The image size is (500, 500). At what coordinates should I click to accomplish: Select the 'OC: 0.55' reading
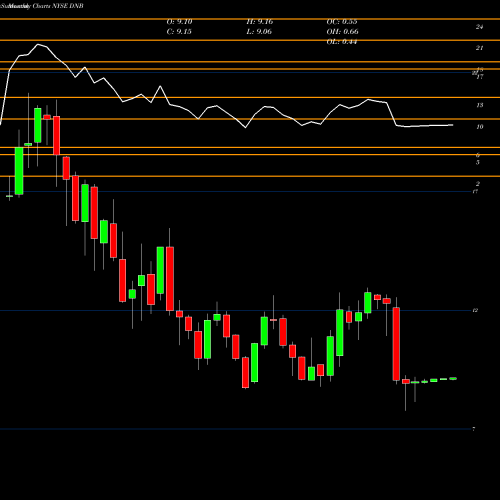tap(342, 22)
